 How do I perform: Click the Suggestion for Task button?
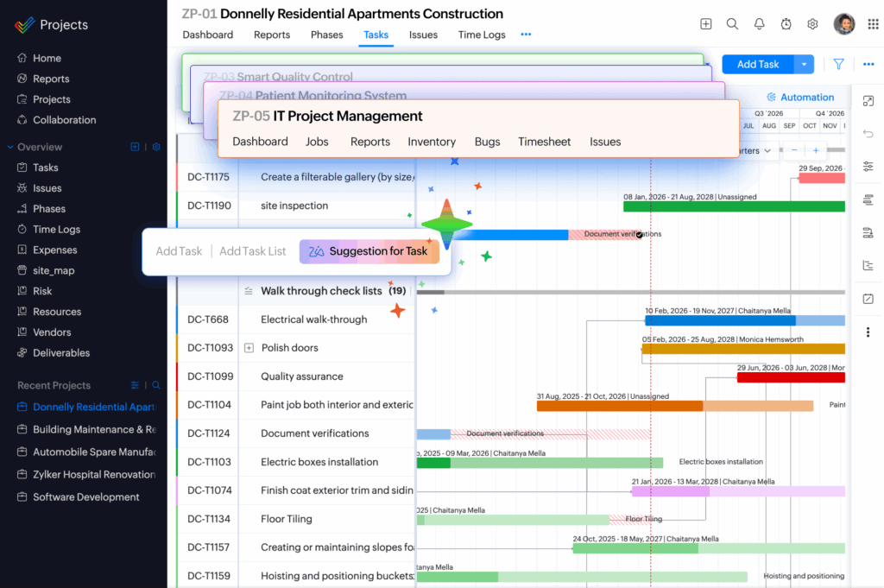[x=369, y=251]
